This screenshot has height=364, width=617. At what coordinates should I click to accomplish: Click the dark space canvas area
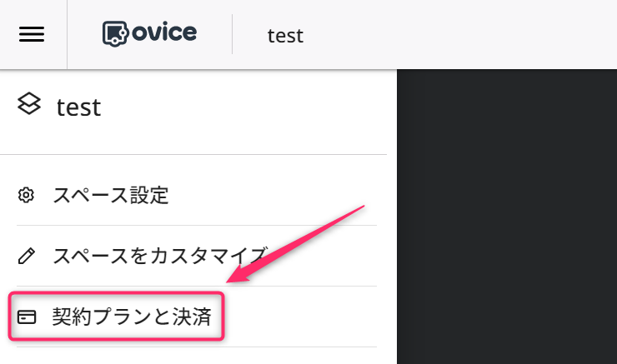(507, 217)
